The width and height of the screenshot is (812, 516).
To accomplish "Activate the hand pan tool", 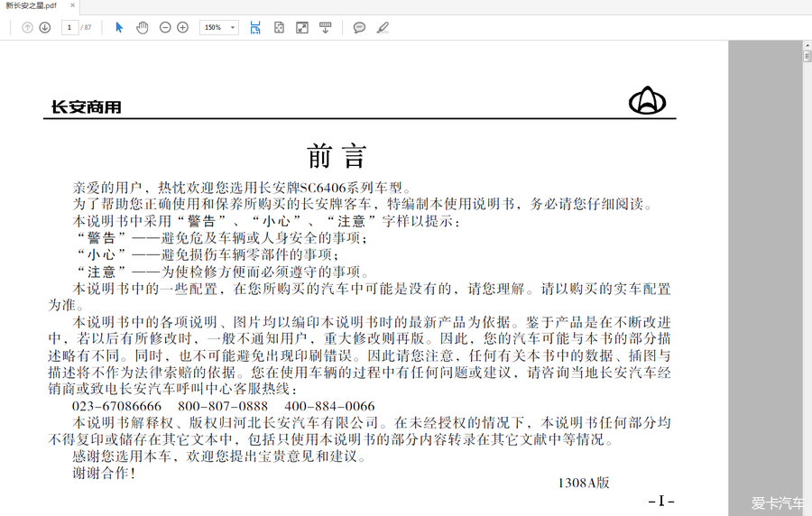I will (x=142, y=27).
